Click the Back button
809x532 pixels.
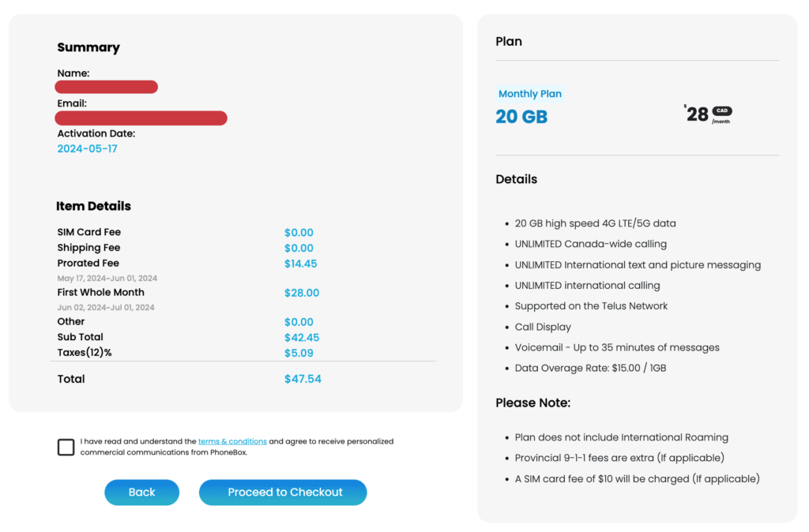coord(142,493)
